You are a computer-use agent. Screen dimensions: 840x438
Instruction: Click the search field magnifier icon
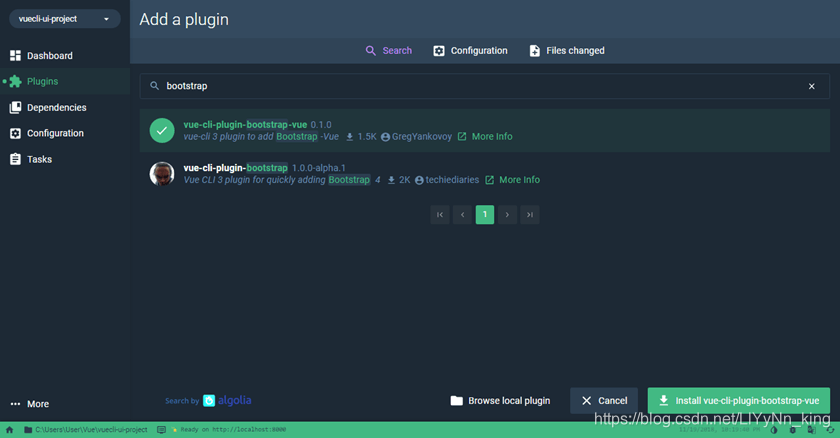click(154, 86)
